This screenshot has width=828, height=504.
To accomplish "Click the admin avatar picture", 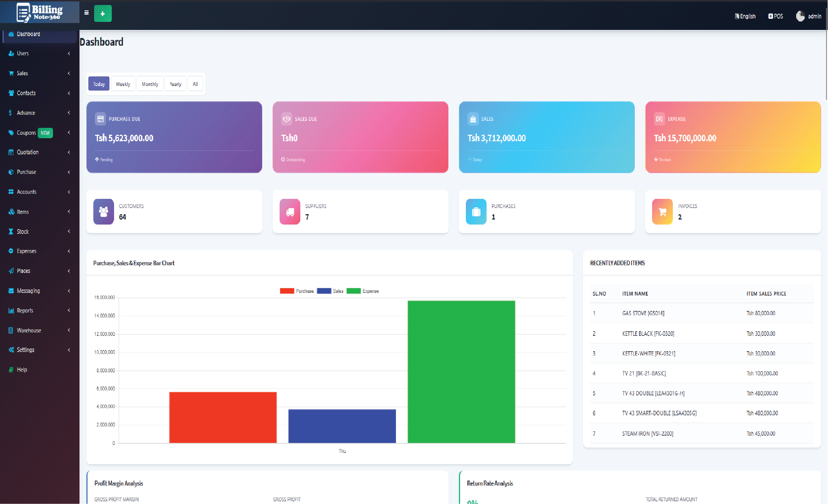I will 800,16.
